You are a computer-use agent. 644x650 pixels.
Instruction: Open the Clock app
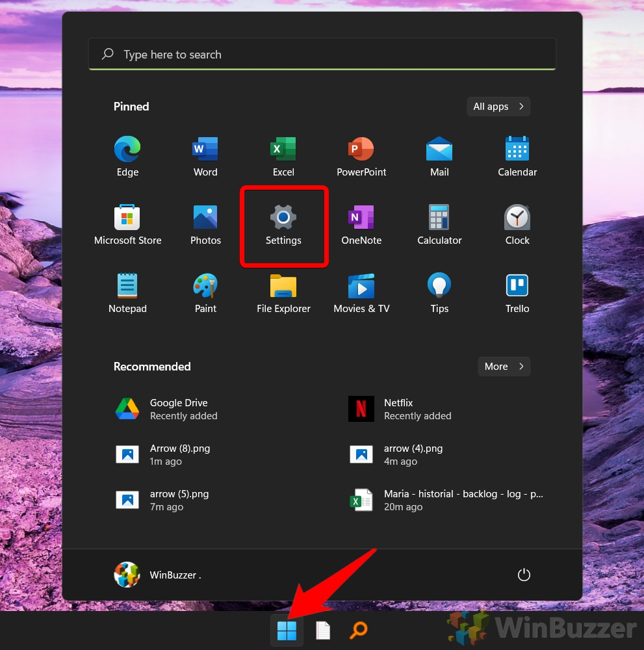click(517, 225)
